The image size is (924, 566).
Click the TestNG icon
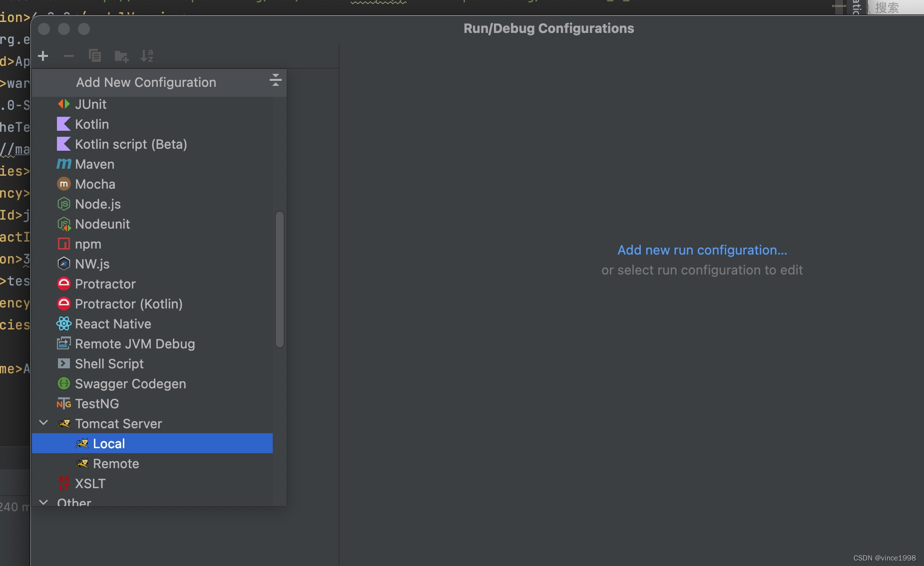[64, 403]
